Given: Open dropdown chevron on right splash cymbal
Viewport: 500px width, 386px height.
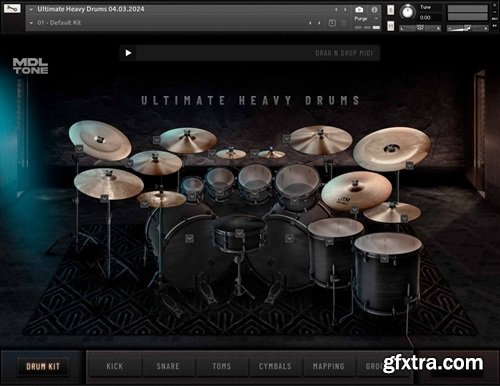Looking at the screenshot, I should [254, 153].
